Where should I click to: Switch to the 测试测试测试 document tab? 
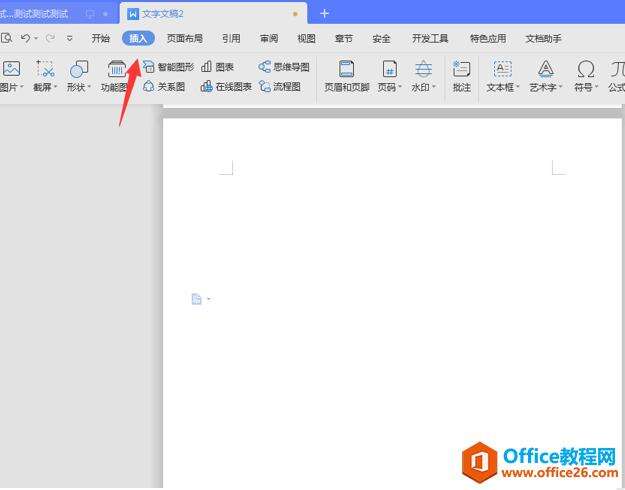tap(59, 14)
